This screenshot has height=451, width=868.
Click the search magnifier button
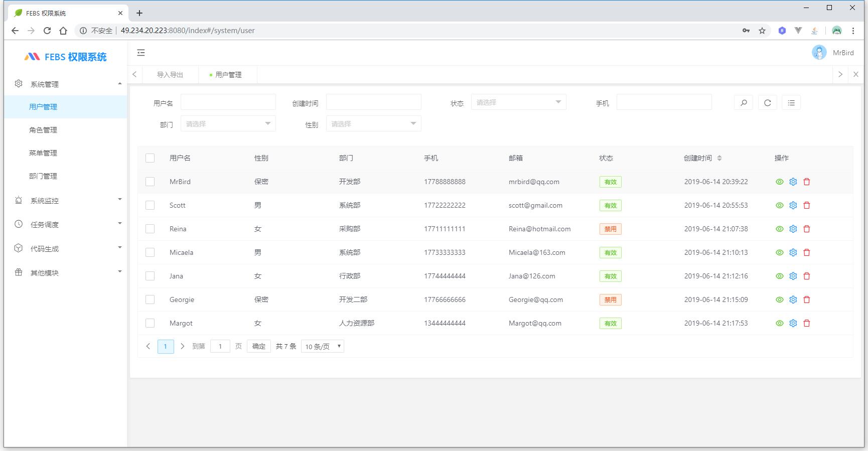coord(744,103)
